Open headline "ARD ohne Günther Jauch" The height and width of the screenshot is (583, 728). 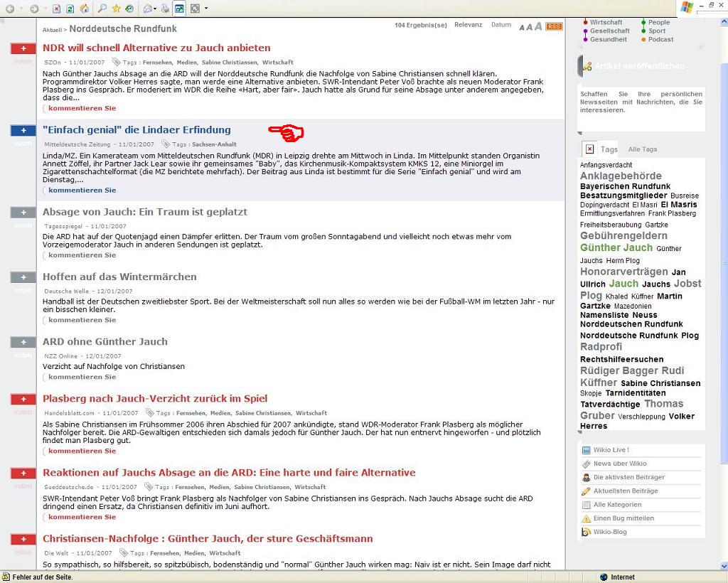tap(105, 341)
